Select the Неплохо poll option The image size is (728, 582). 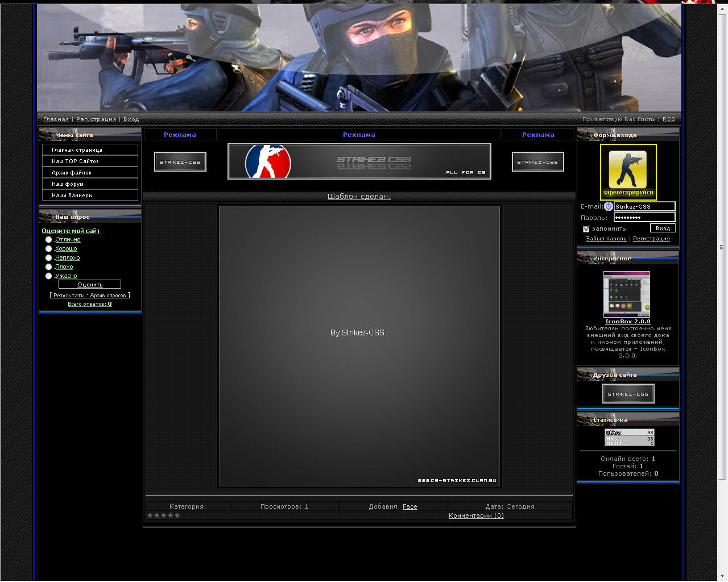tap(49, 258)
